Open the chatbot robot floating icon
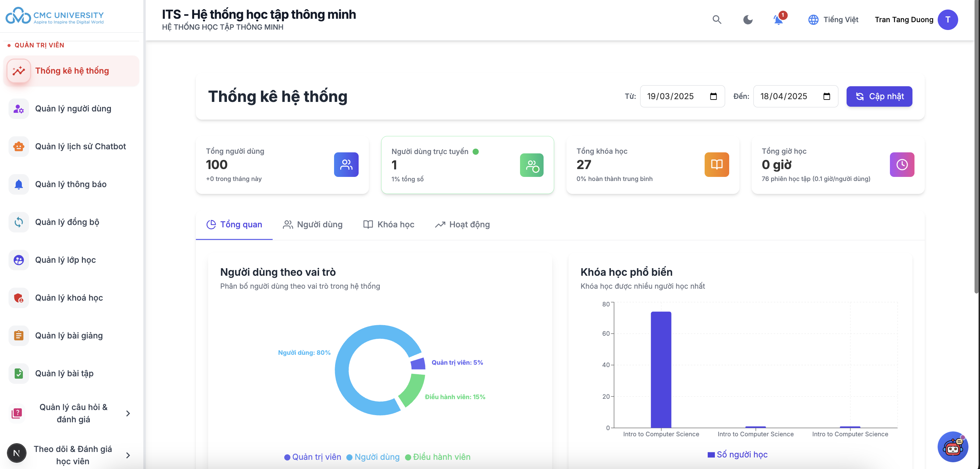This screenshot has height=469, width=980. (952, 447)
